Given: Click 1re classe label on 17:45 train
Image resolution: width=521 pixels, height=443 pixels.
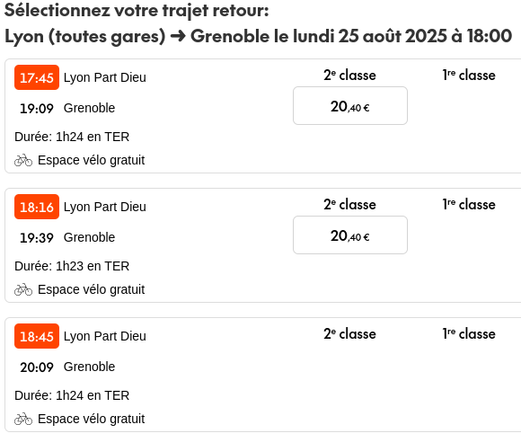Looking at the screenshot, I should [469, 75].
